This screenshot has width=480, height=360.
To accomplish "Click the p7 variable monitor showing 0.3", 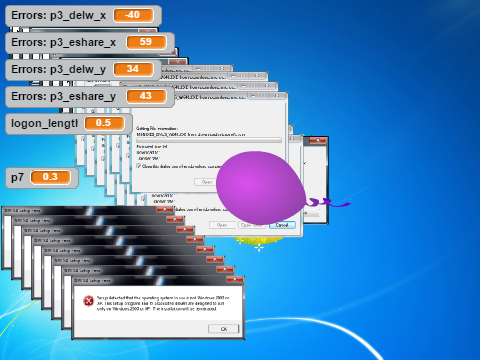I will point(42,177).
